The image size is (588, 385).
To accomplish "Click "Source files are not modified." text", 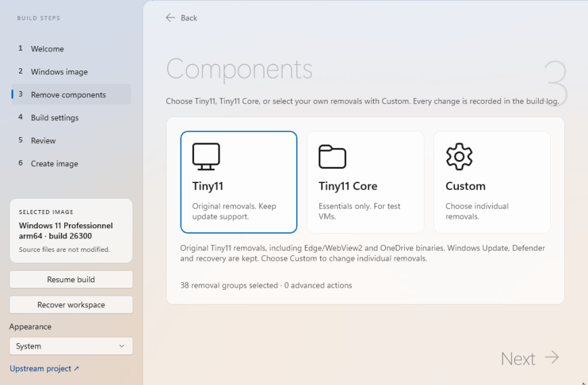I will point(64,249).
